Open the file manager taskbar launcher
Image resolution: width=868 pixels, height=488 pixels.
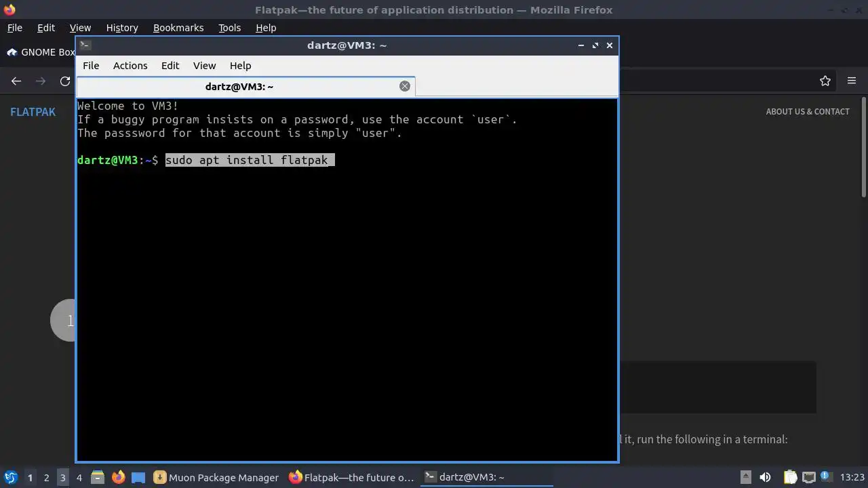tap(98, 477)
